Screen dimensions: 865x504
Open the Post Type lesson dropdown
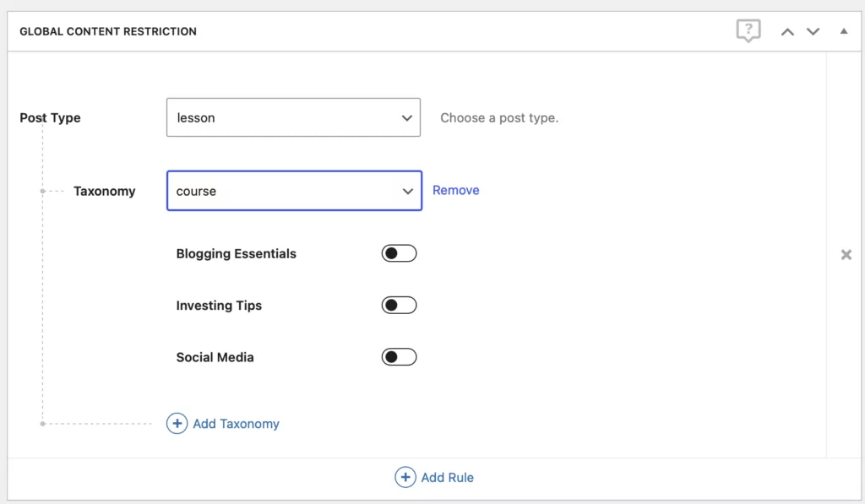click(x=293, y=117)
